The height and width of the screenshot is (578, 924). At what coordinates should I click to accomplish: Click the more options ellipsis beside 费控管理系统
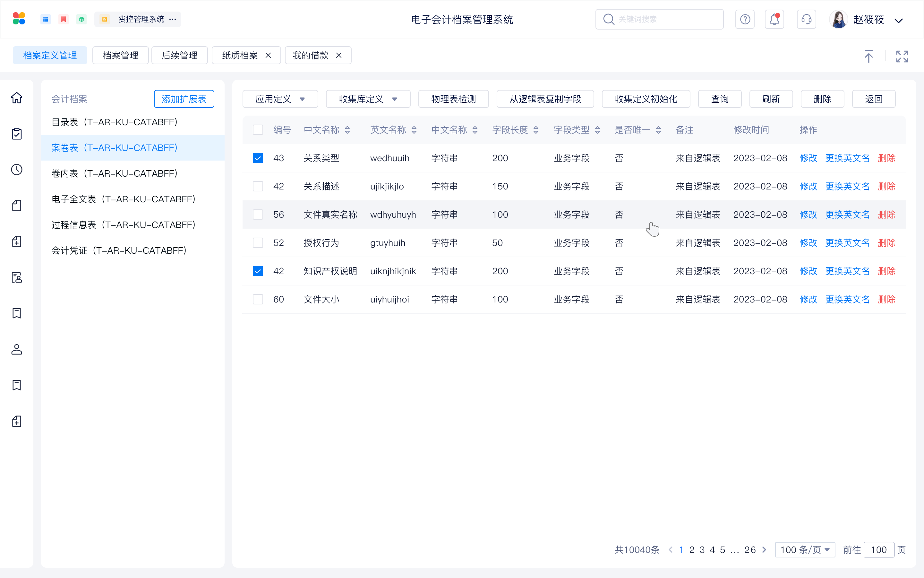(x=173, y=19)
